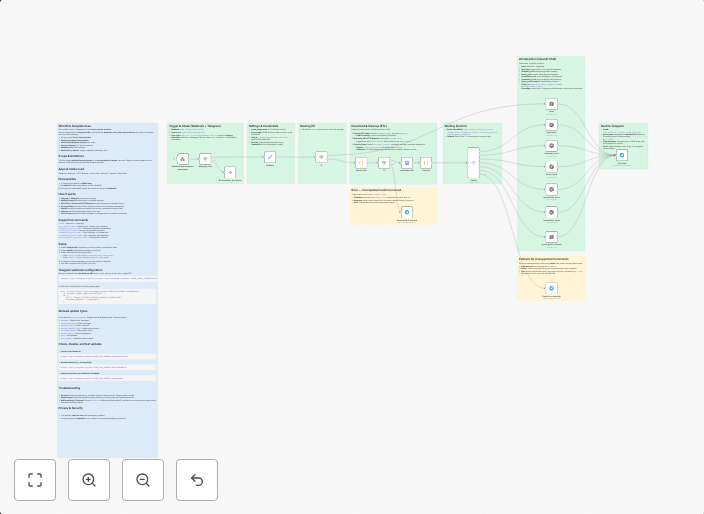Select the Settings edit-fields pencil node
Image resolution: width=704 pixels, height=514 pixels.
[x=270, y=157]
